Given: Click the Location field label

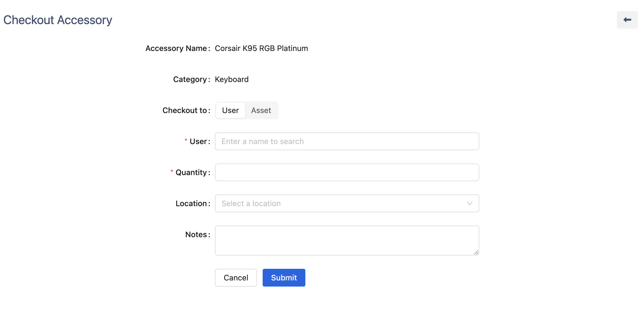Looking at the screenshot, I should click(x=191, y=203).
